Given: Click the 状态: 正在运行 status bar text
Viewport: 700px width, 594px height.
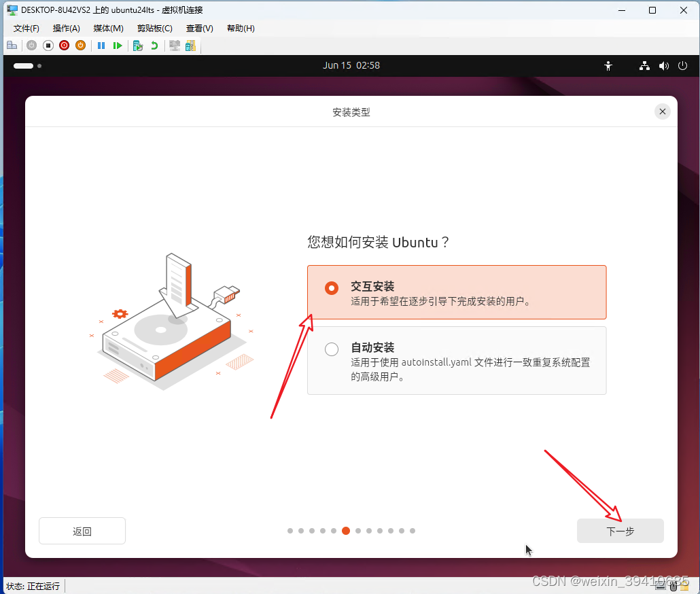Looking at the screenshot, I should click(x=32, y=586).
